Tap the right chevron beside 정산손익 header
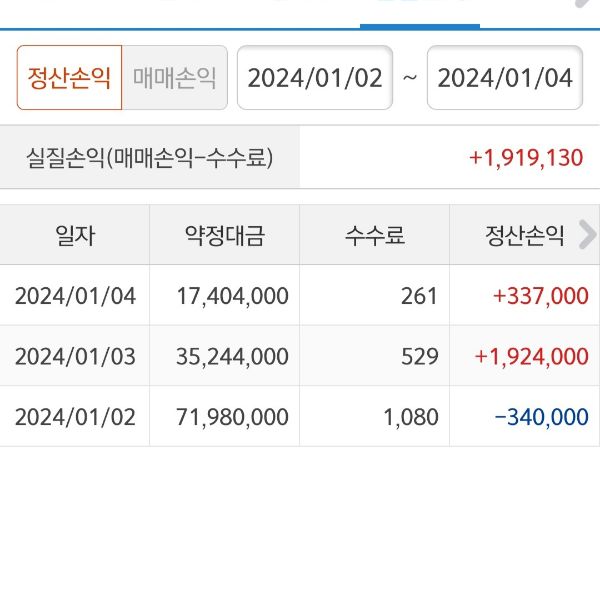 click(587, 235)
